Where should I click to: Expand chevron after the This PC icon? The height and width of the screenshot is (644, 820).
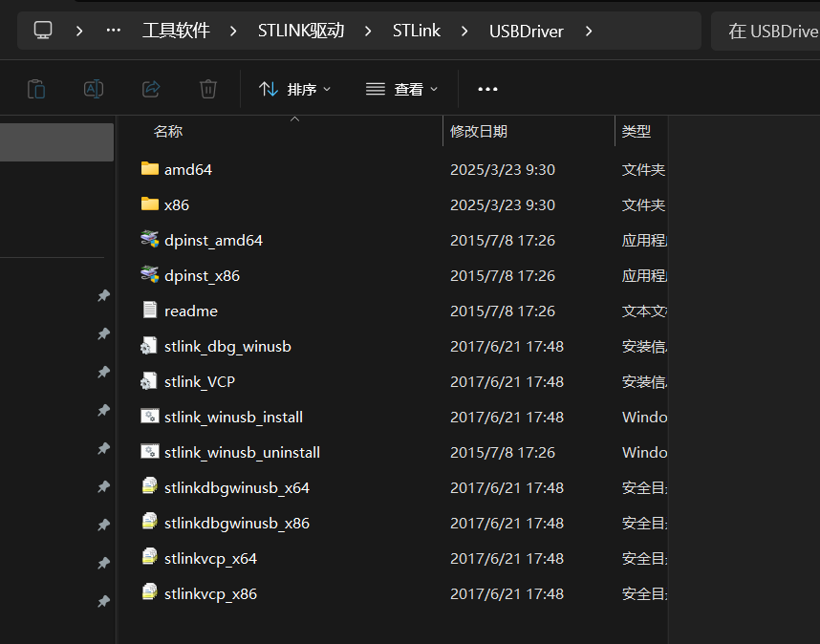[x=79, y=31]
